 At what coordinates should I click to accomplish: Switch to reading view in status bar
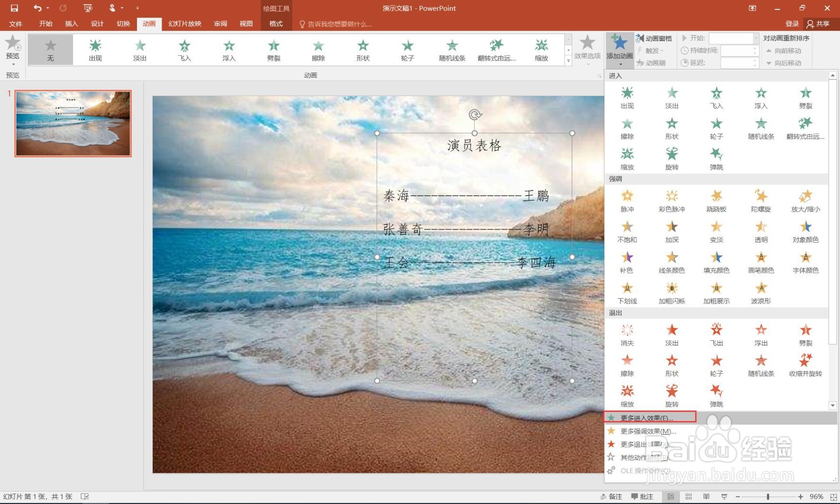click(x=706, y=497)
